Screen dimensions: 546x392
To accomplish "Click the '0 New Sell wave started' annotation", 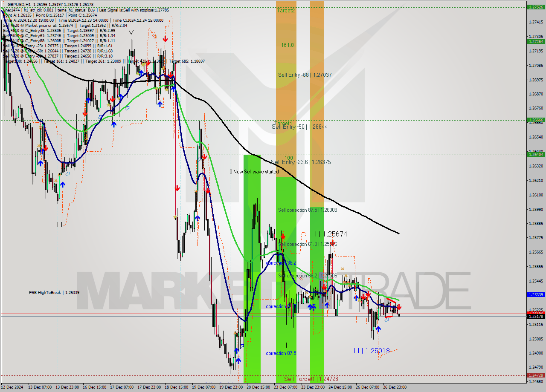I will point(254,172).
